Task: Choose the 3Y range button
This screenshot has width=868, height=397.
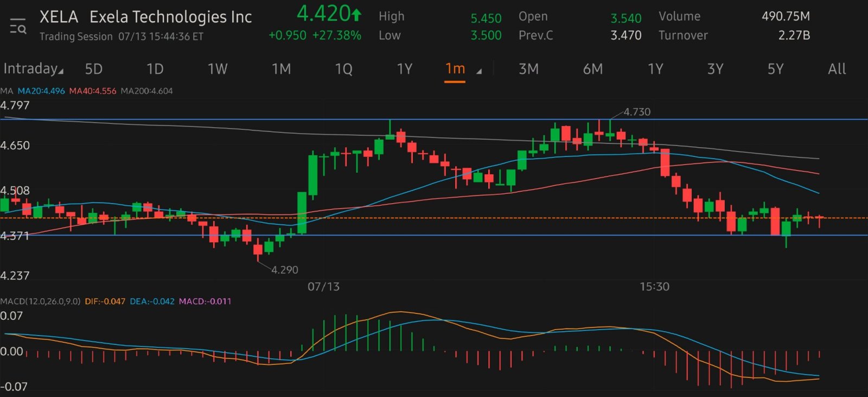Action: (x=716, y=69)
